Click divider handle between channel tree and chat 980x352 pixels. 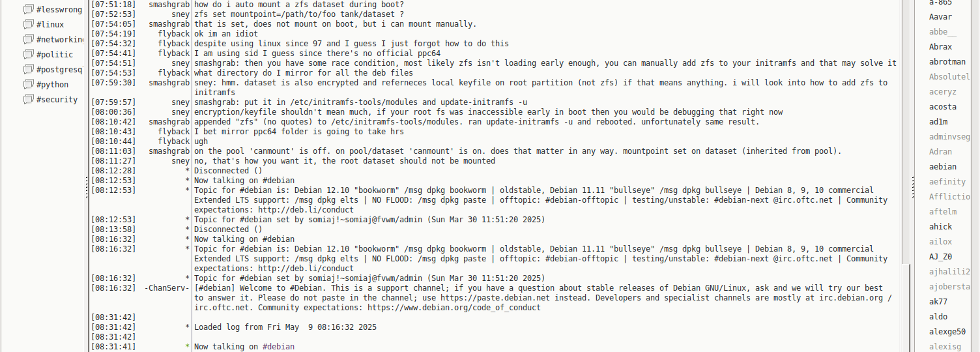tap(87, 189)
